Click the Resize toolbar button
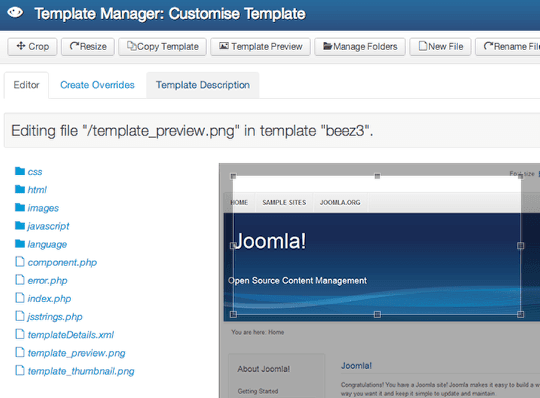 pyautogui.click(x=88, y=46)
